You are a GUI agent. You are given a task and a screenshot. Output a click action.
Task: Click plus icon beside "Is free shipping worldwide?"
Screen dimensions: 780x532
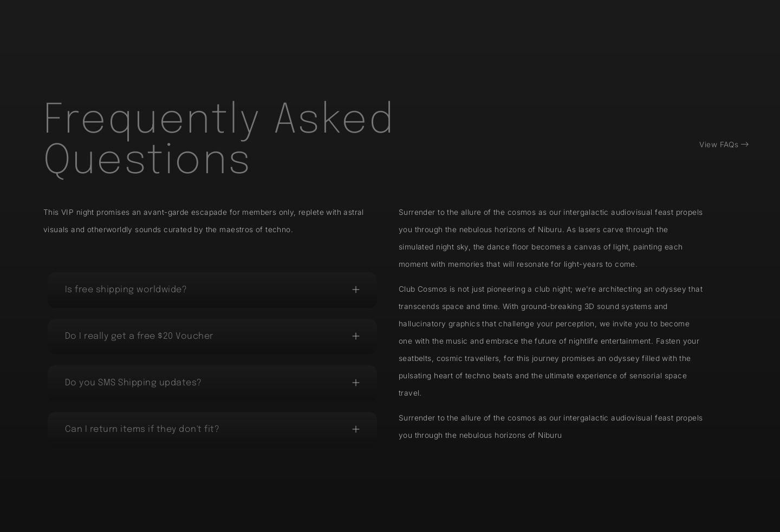click(x=356, y=290)
